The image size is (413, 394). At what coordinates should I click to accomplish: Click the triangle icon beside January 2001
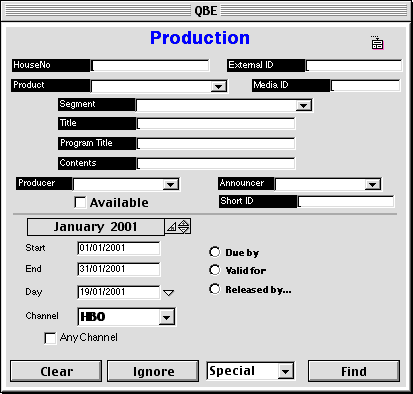171,227
